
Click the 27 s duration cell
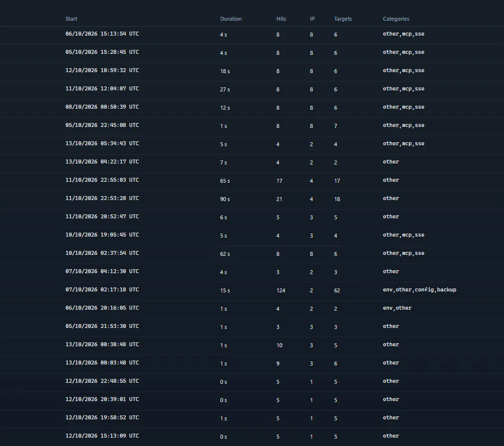[225, 90]
